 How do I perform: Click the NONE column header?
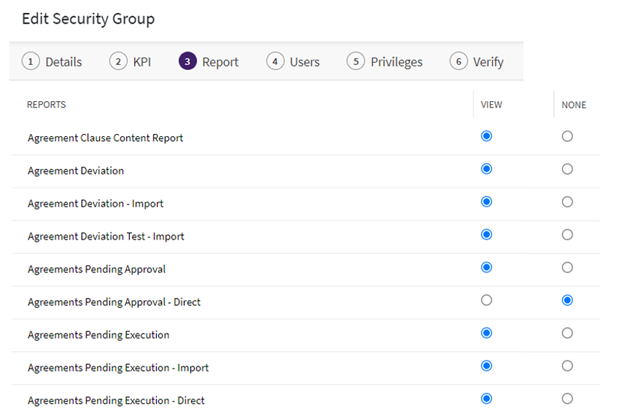point(573,105)
